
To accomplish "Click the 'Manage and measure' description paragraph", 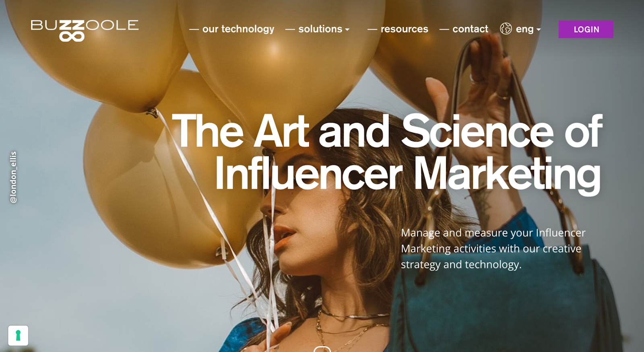I will point(493,249).
